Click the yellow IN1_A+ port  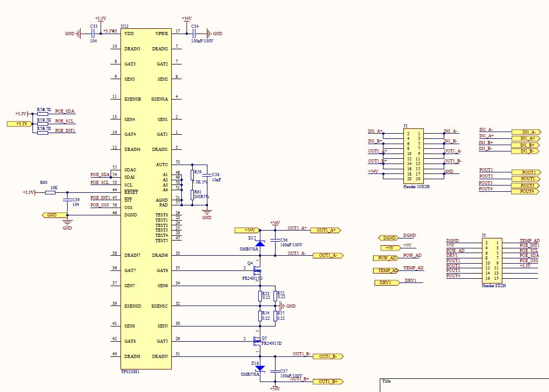coord(525,138)
